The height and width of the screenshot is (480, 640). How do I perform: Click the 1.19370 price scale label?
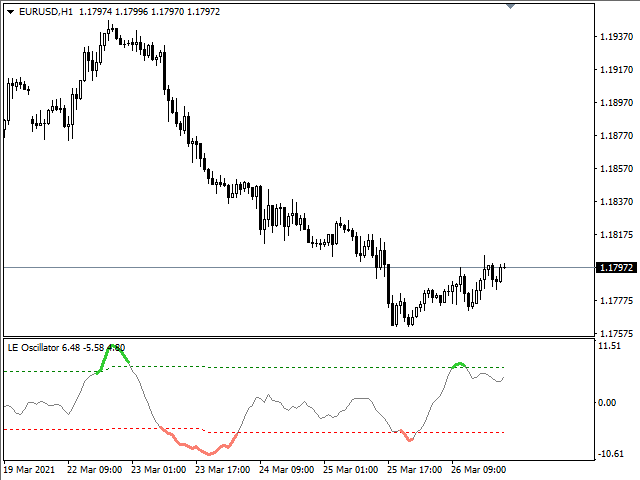coord(616,37)
